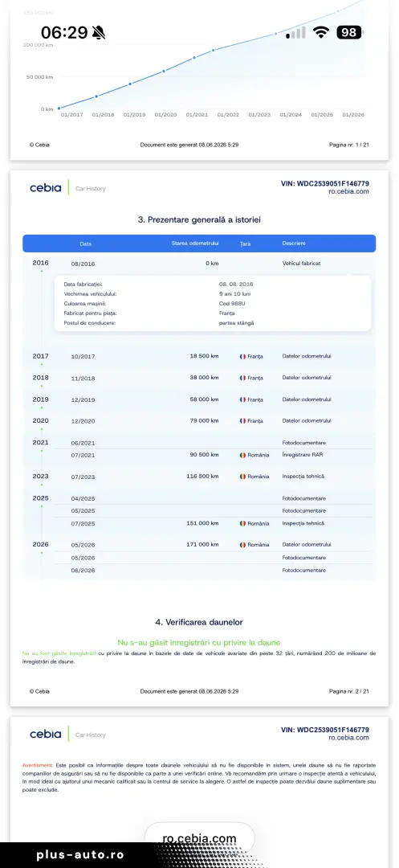Tap the ro.cebia.com address pill at bottom
This screenshot has width=399, height=868.
(x=199, y=838)
